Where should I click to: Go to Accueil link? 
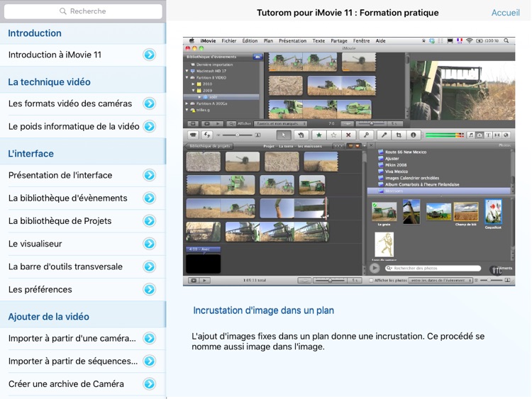point(506,13)
